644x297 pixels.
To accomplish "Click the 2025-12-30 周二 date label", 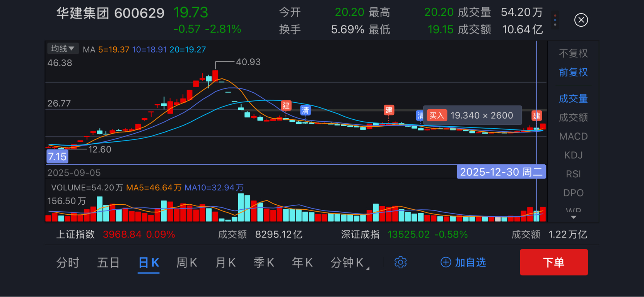I will (501, 172).
